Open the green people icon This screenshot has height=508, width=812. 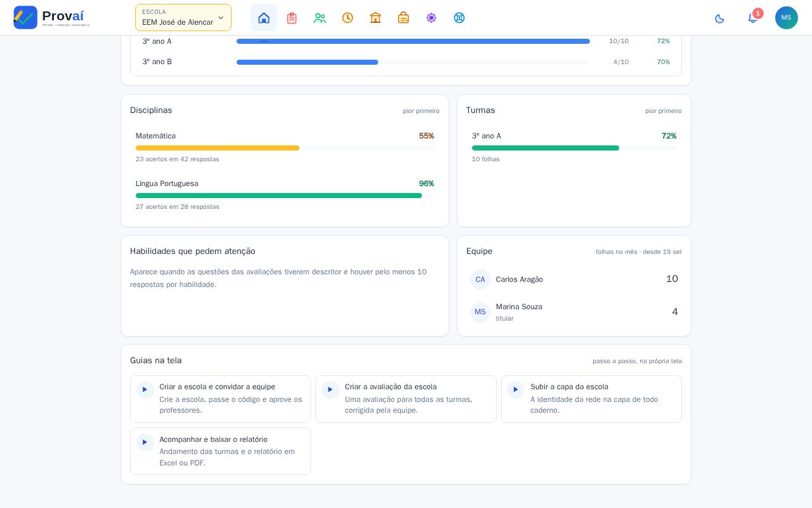pyautogui.click(x=320, y=18)
